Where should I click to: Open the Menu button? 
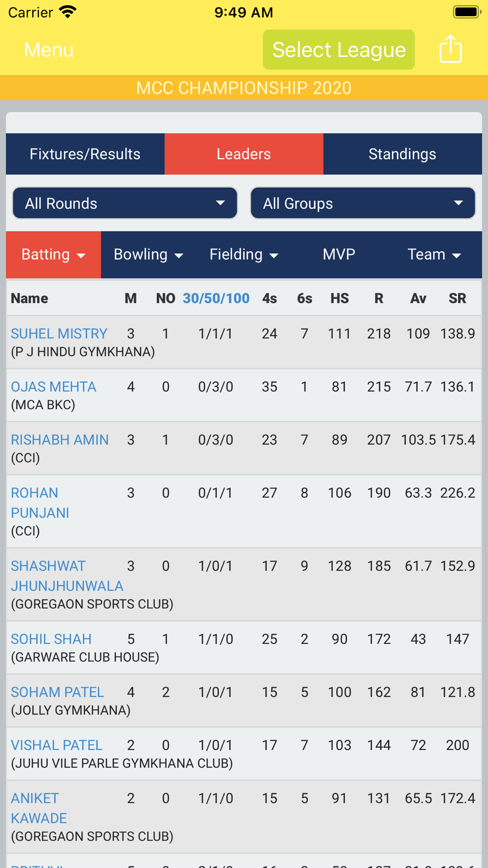coord(49,50)
